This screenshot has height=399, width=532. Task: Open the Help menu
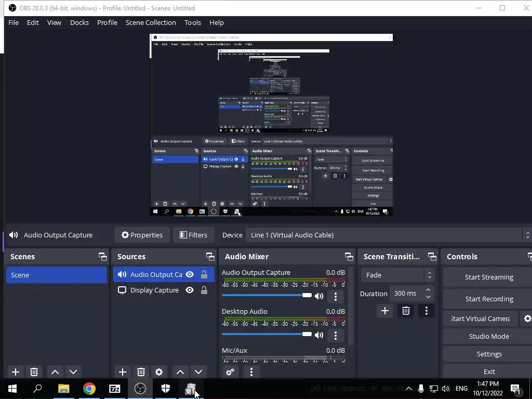click(x=217, y=23)
